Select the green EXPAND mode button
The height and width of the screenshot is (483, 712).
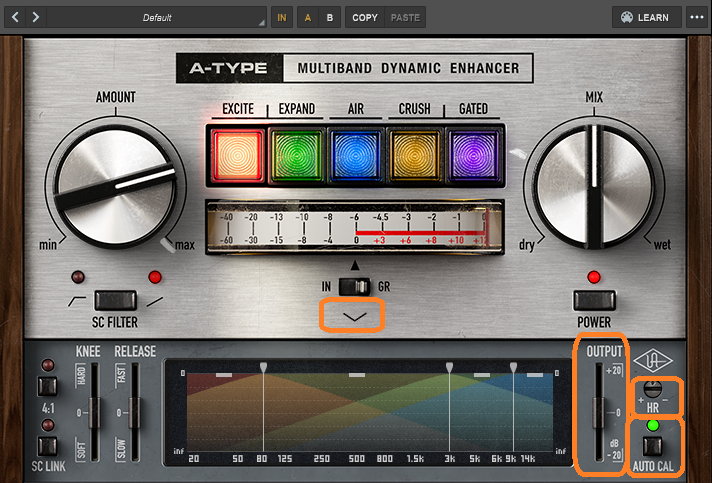click(x=296, y=156)
